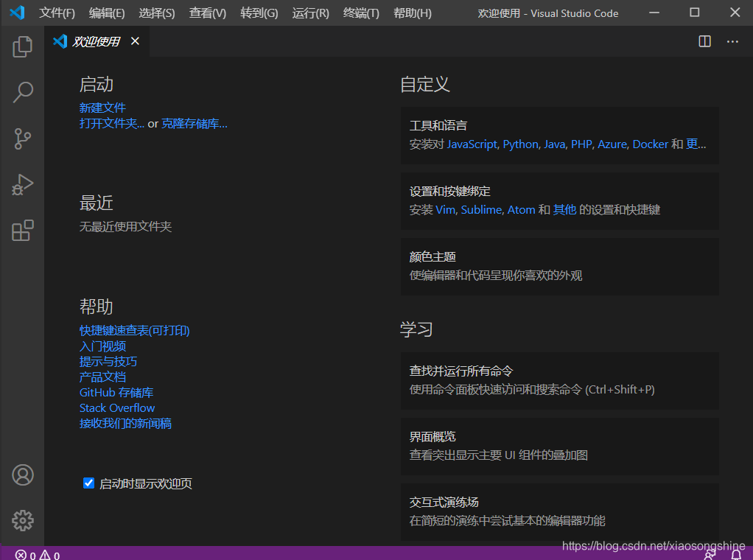Open the Accounts icon in activity bar
The height and width of the screenshot is (560, 753).
point(22,475)
